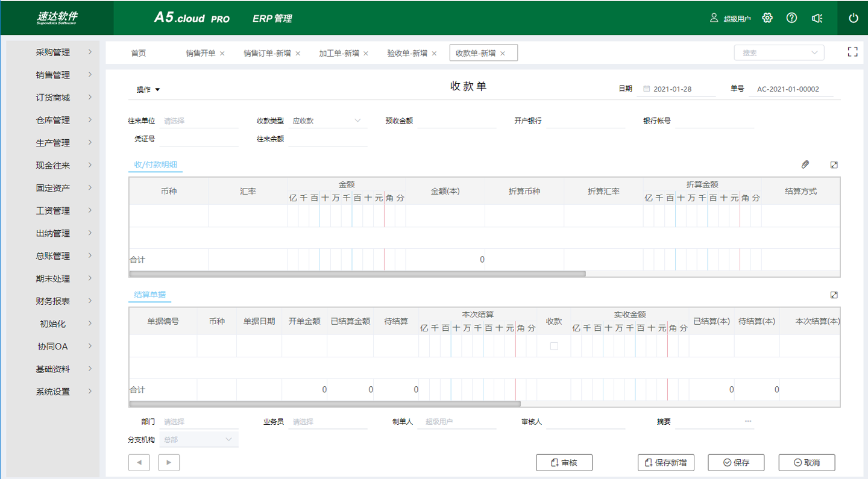This screenshot has height=479, width=868.
Task: Expand the 采购管理 sidebar menu
Action: 53,52
